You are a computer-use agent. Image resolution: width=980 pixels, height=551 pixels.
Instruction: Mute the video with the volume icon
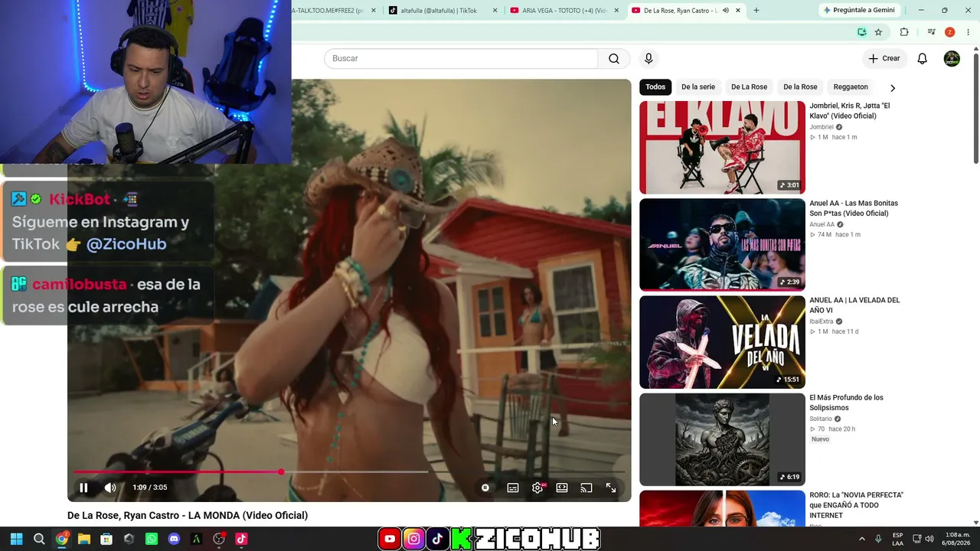pos(110,487)
